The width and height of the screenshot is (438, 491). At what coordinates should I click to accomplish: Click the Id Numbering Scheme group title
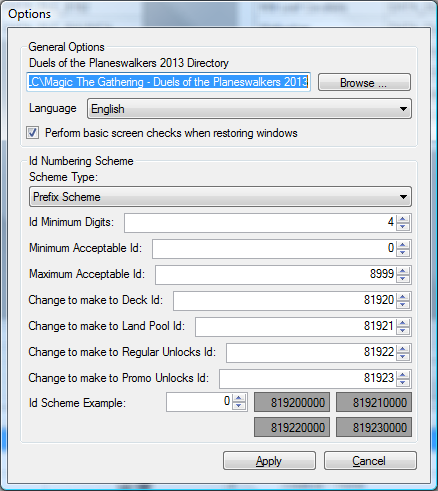pyautogui.click(x=81, y=161)
